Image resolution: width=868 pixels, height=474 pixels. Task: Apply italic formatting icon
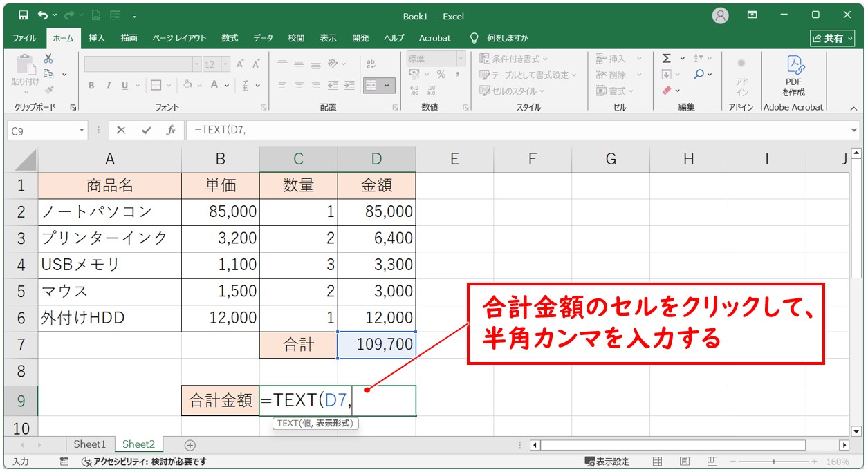[109, 86]
